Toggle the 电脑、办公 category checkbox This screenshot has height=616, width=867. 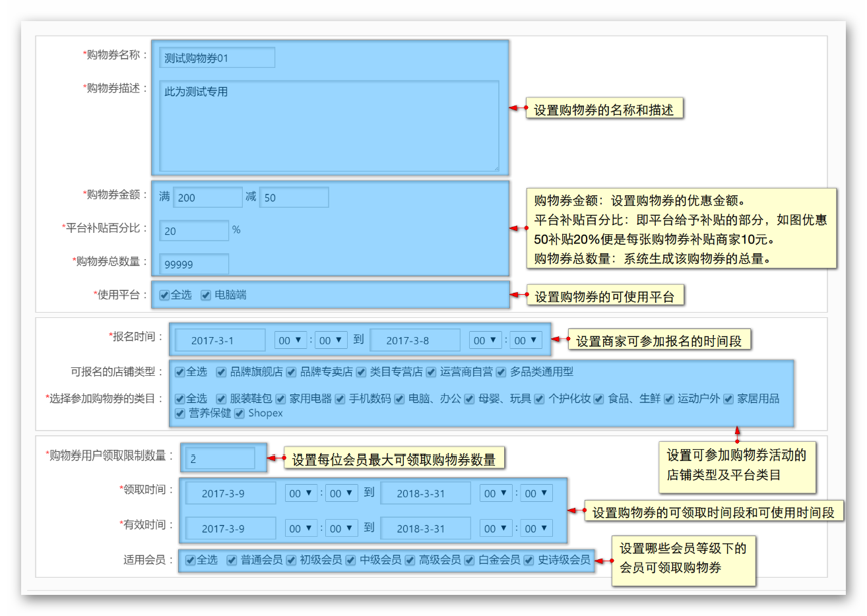click(399, 399)
